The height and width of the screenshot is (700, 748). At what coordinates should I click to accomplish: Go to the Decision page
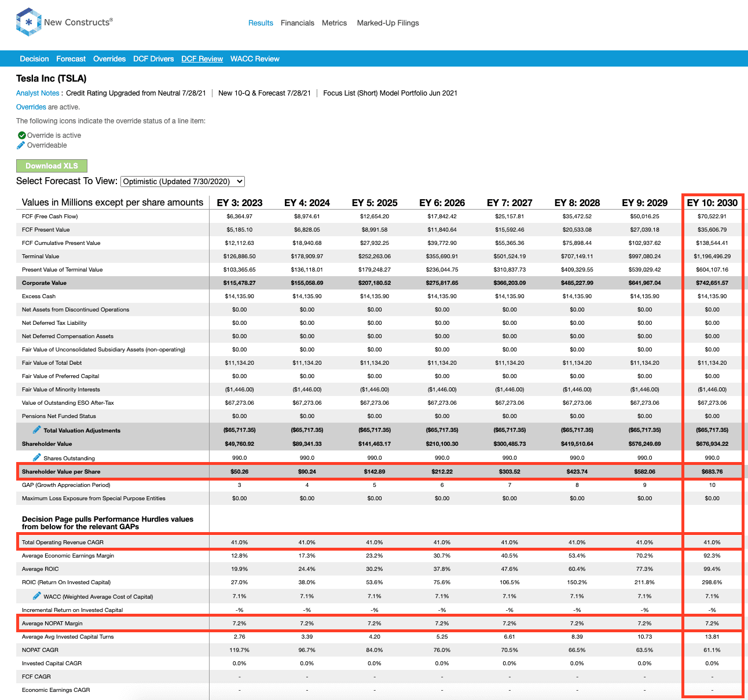click(34, 59)
